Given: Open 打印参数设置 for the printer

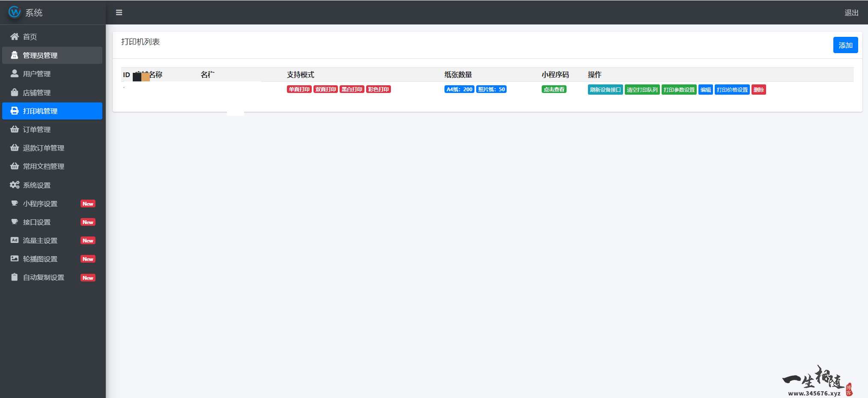Looking at the screenshot, I should point(679,90).
